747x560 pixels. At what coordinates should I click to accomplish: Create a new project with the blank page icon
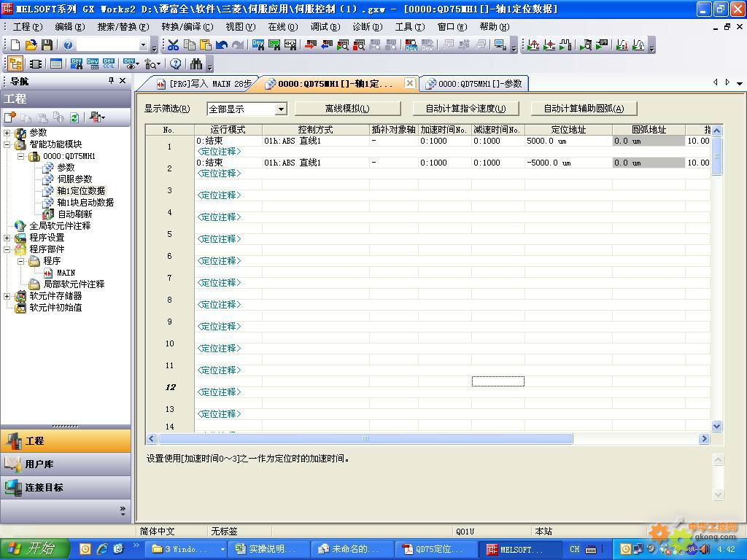pos(15,44)
